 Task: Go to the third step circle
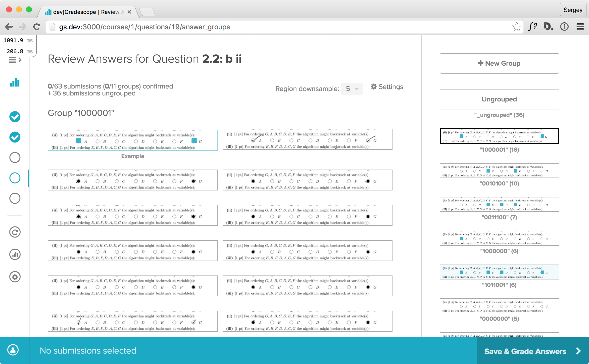15,157
